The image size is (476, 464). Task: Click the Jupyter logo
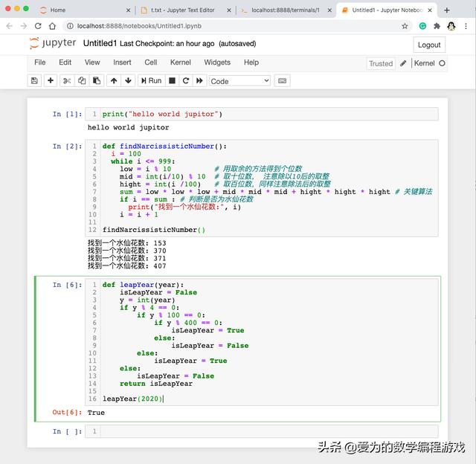53,43
